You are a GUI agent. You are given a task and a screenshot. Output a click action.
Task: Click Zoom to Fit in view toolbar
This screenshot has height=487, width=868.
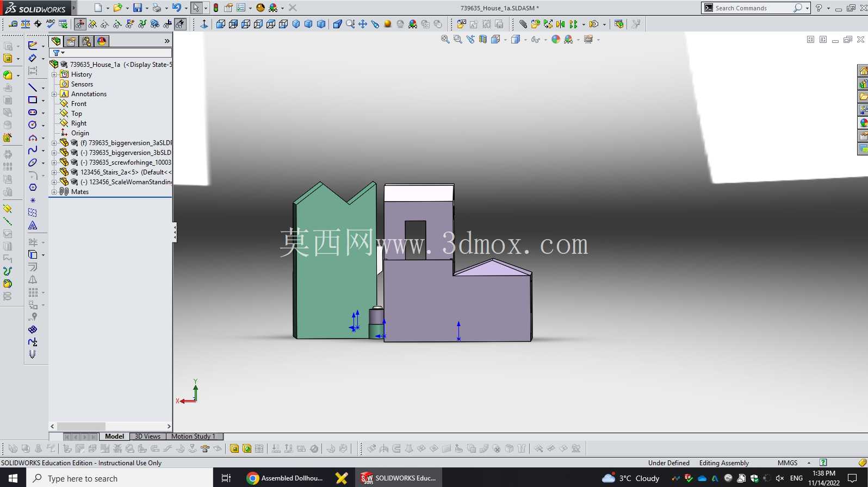[445, 39]
